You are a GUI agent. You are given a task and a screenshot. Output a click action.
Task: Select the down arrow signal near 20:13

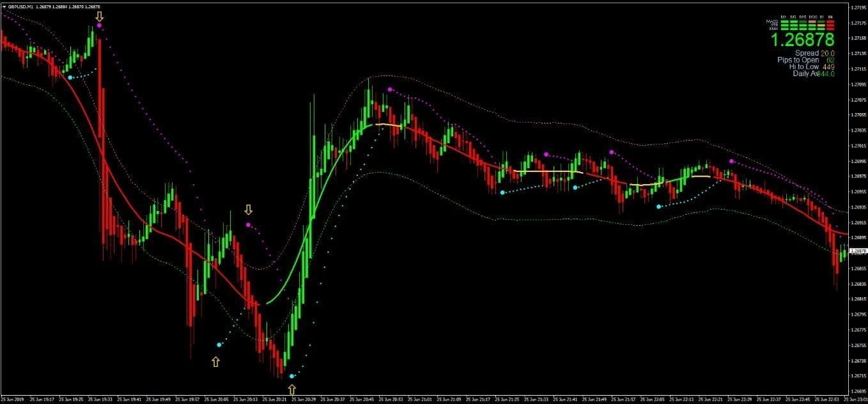click(x=248, y=210)
